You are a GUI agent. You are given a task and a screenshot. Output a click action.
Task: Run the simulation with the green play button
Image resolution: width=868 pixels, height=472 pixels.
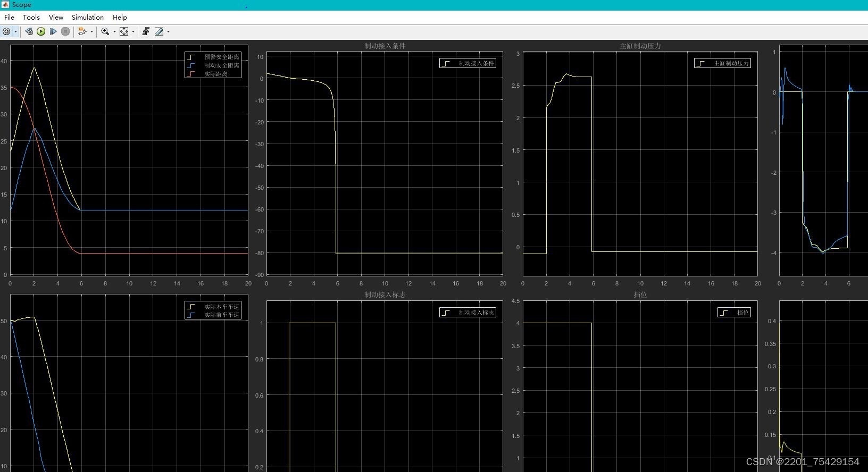coord(41,31)
